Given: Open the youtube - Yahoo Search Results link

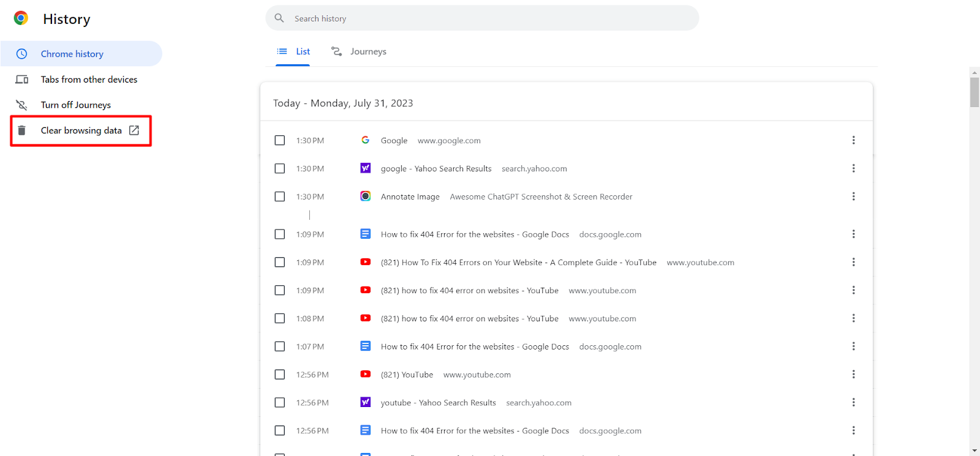Looking at the screenshot, I should click(439, 403).
